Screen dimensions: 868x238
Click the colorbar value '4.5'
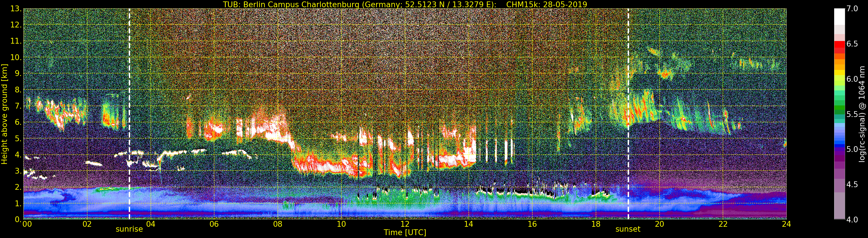[x=852, y=184]
